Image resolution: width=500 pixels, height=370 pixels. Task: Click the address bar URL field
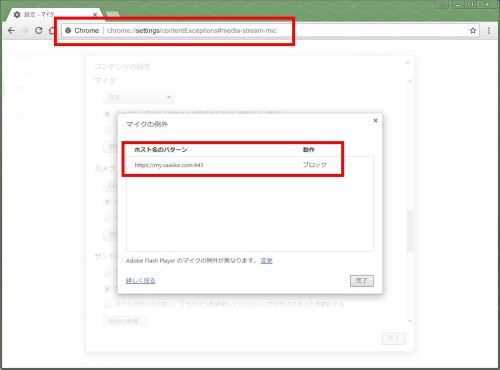pyautogui.click(x=192, y=31)
